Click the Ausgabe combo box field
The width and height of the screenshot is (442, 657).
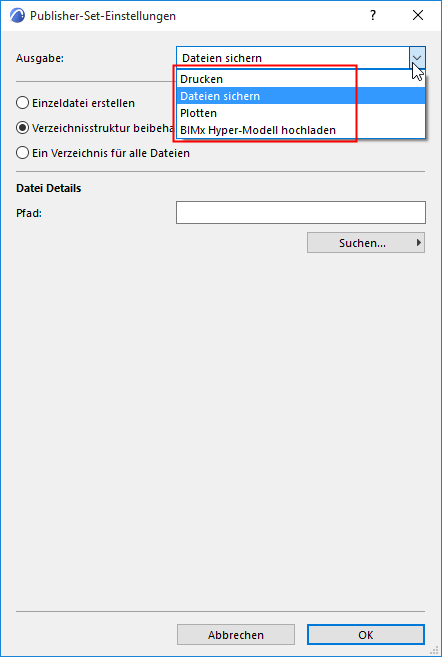coord(293,58)
